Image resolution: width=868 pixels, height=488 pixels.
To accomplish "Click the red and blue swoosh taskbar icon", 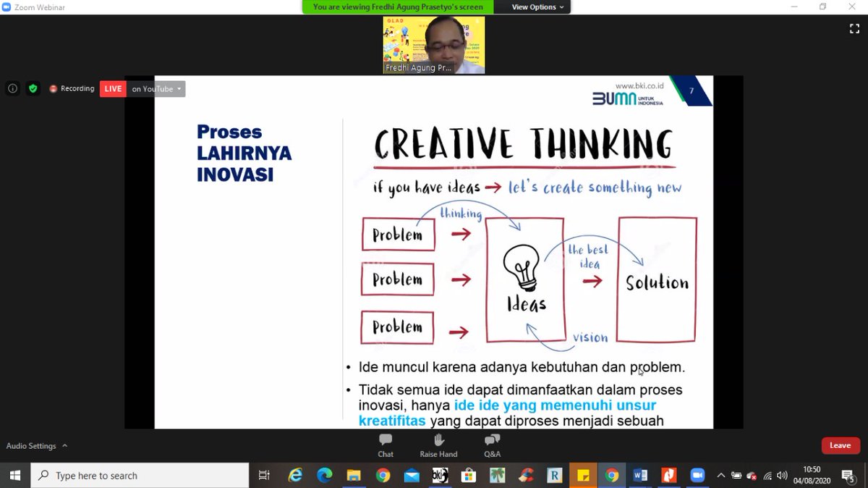I will [526, 475].
